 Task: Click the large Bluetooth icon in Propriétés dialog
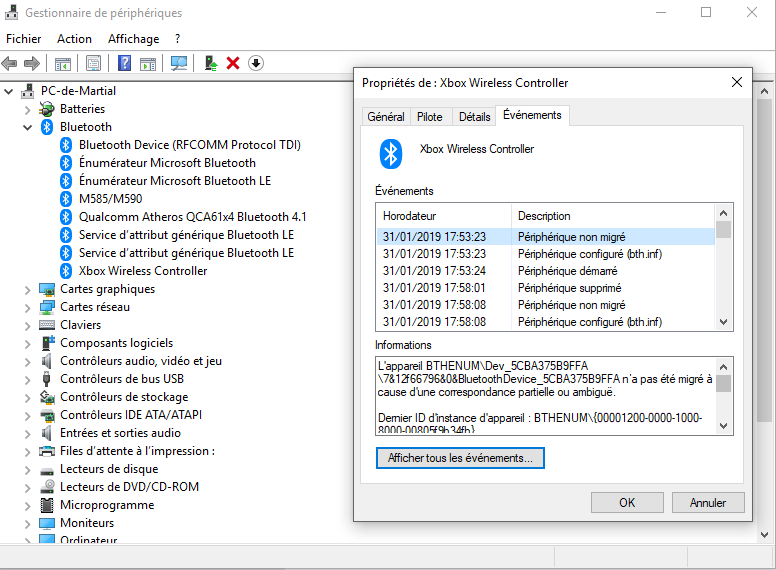point(391,154)
